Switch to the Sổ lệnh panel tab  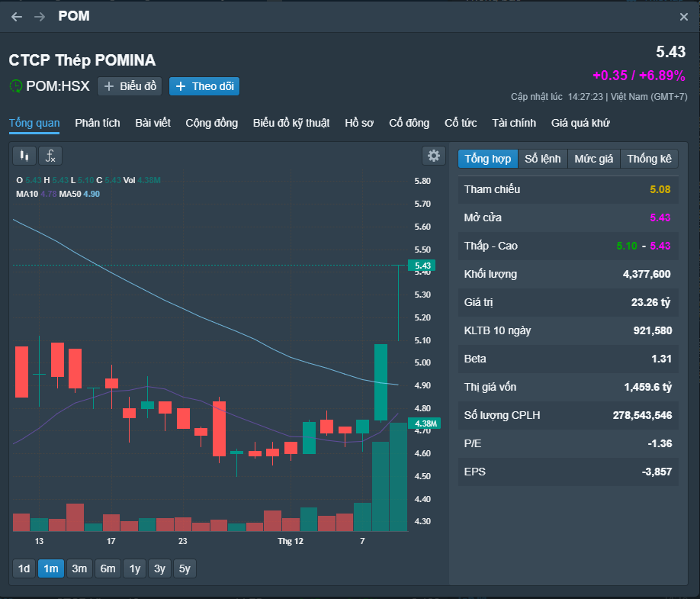[542, 159]
